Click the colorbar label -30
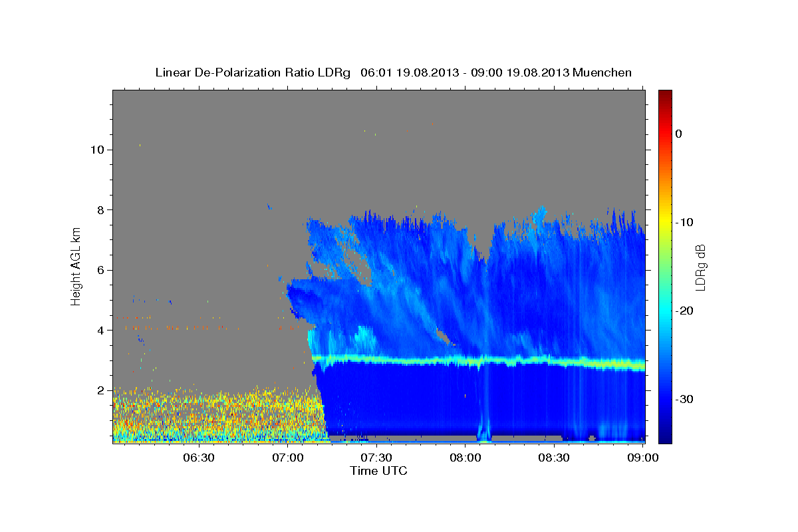 pyautogui.click(x=684, y=399)
